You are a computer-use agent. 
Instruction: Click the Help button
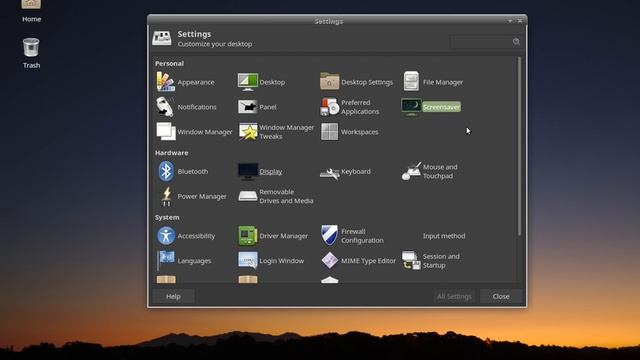click(x=173, y=296)
